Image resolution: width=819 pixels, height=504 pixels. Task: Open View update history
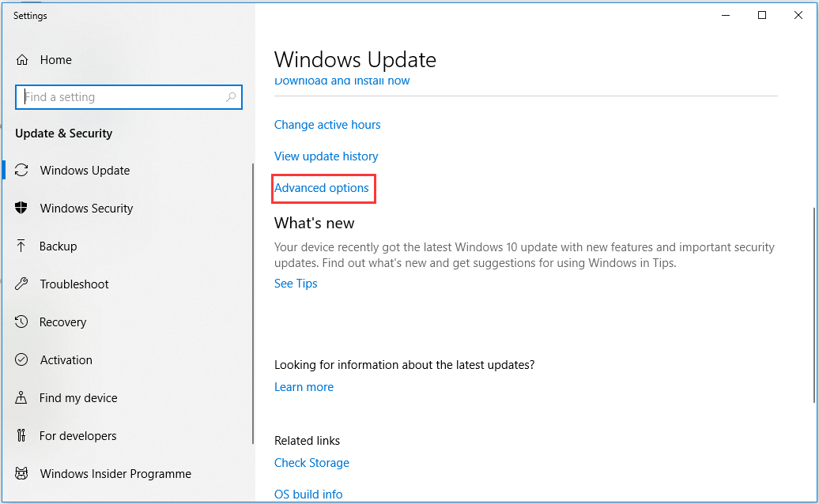coord(326,156)
